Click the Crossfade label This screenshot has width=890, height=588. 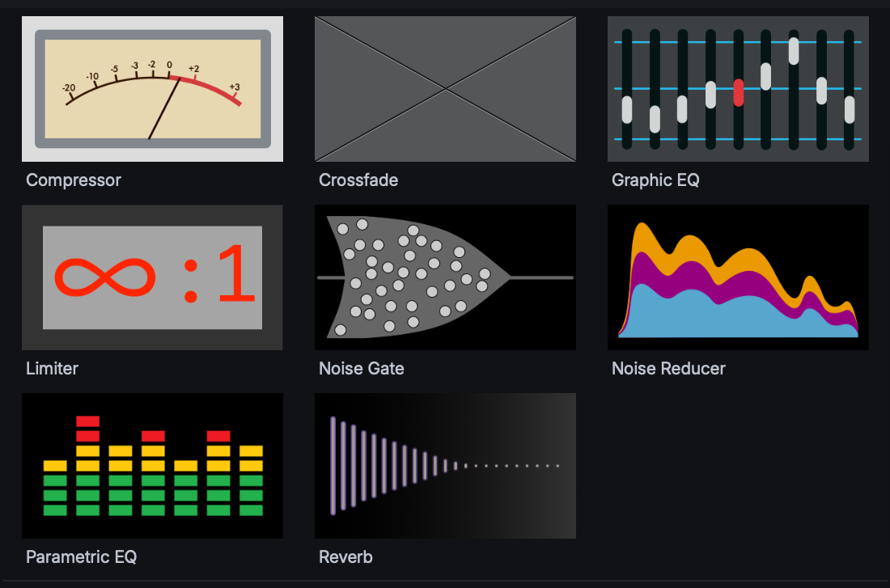coord(358,180)
